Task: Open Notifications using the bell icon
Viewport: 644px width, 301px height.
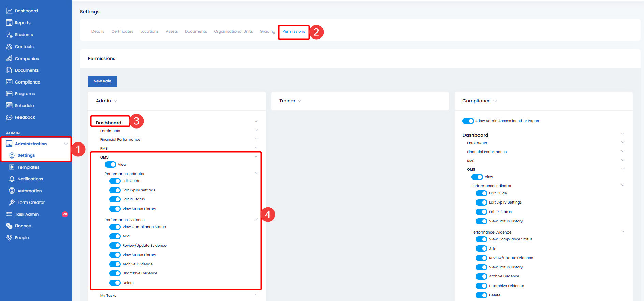Action: click(12, 179)
